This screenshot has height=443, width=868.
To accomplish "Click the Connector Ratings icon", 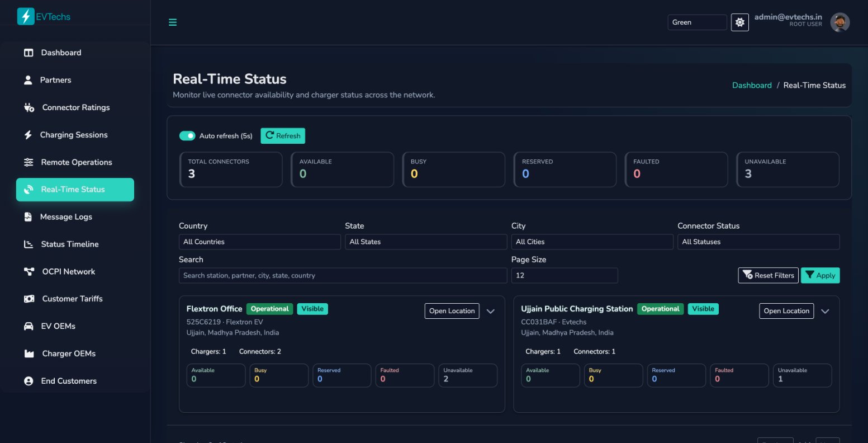I will point(27,107).
